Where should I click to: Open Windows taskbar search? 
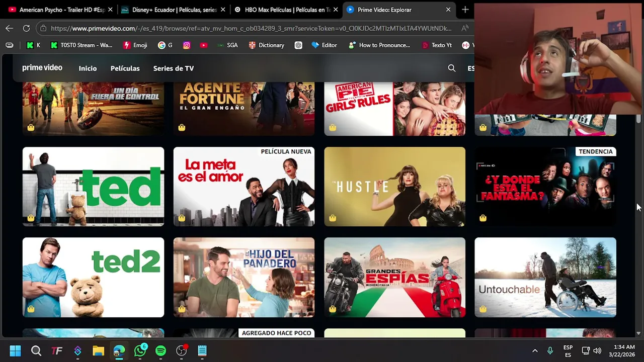click(36, 350)
